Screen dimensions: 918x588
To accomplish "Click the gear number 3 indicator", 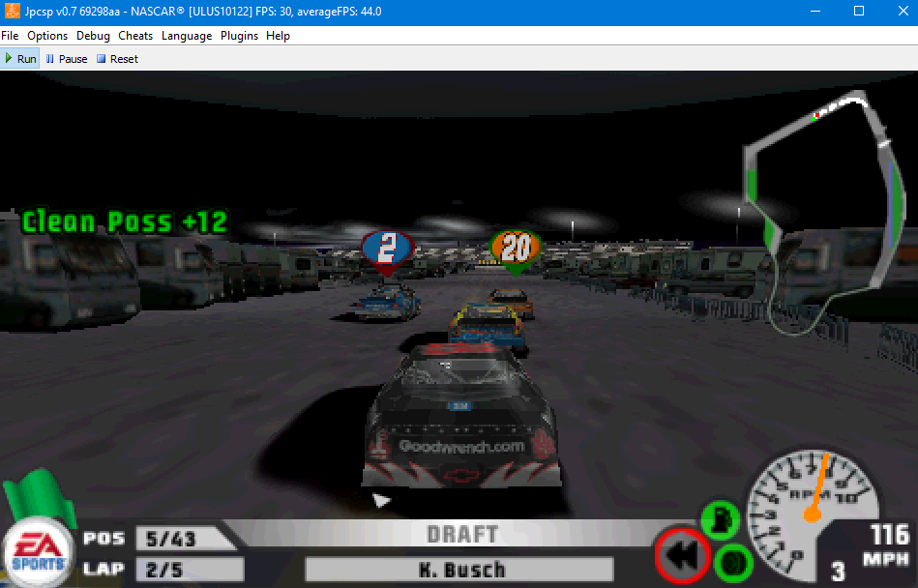I will pos(839,571).
